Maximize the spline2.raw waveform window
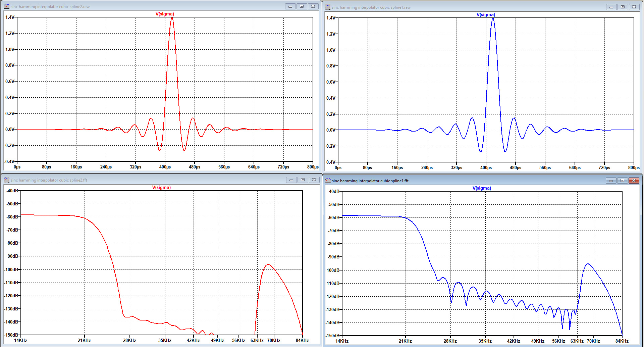The width and height of the screenshot is (644, 347). 302,6
